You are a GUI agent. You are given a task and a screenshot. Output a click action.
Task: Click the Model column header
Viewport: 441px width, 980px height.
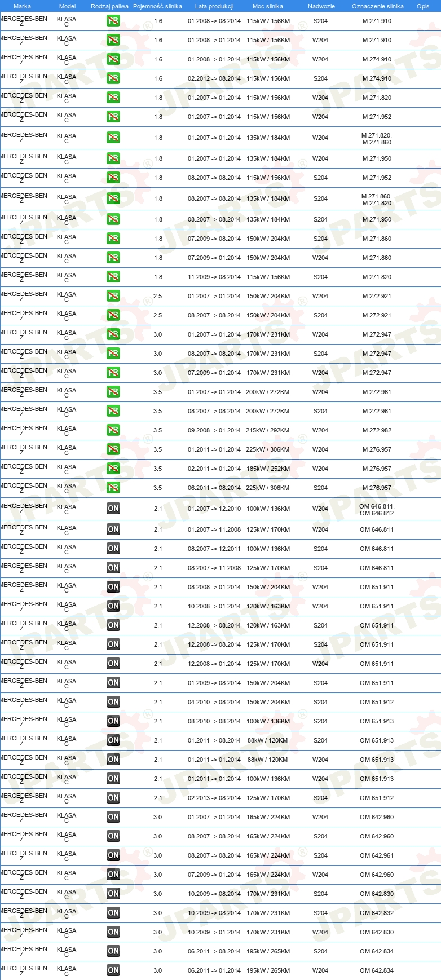click(x=67, y=6)
